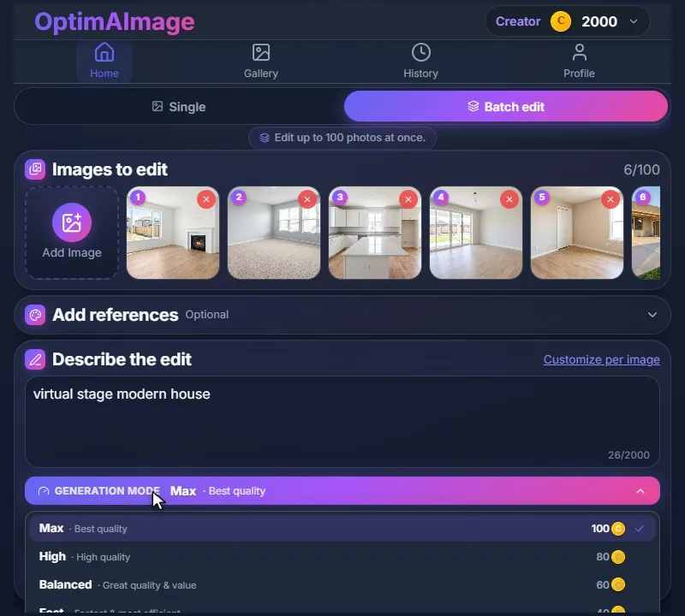
Task: Open the Home tab
Action: coord(104,61)
